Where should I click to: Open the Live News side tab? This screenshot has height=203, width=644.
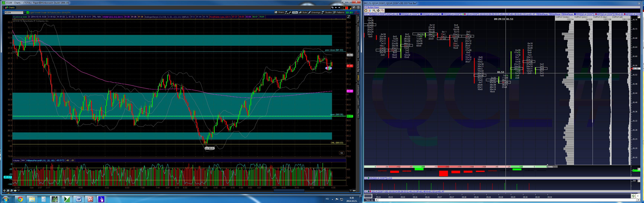point(358,113)
